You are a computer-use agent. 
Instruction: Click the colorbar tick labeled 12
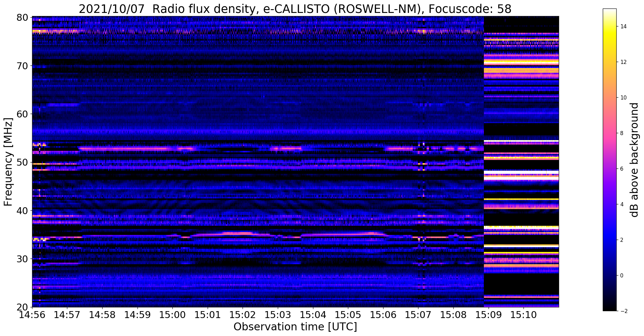pyautogui.click(x=623, y=62)
